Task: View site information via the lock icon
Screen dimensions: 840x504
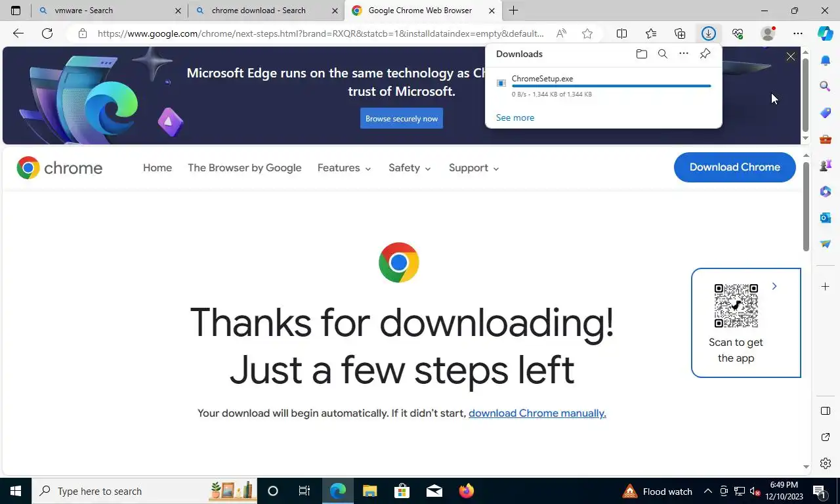Action: (x=82, y=33)
